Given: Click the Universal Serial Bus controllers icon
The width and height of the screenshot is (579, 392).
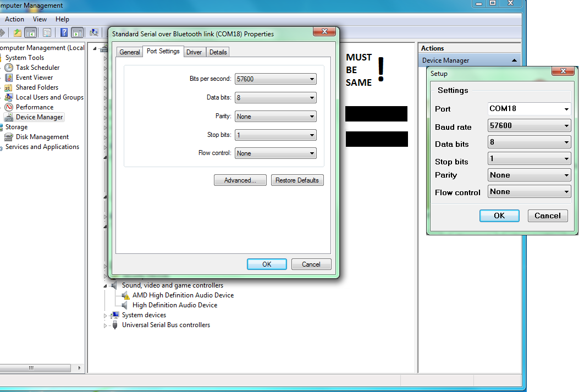Looking at the screenshot, I should click(115, 325).
